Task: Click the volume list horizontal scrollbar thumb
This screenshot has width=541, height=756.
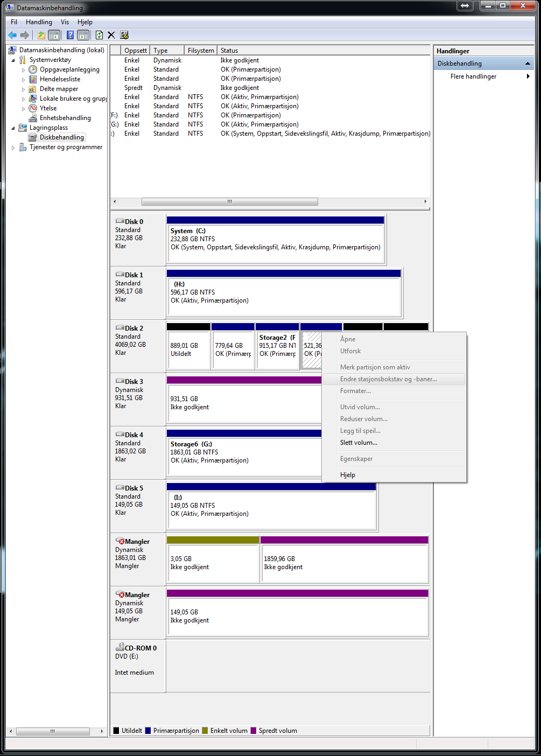Action: point(229,202)
